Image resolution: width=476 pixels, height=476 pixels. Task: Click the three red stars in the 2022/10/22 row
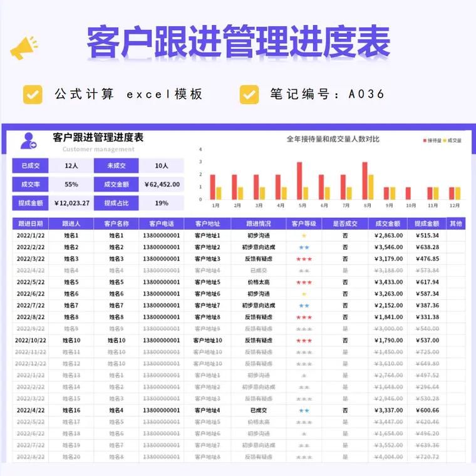304,341
